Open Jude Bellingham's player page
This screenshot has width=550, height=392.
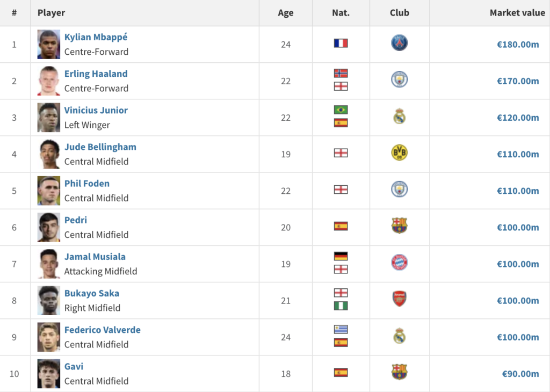tap(100, 147)
